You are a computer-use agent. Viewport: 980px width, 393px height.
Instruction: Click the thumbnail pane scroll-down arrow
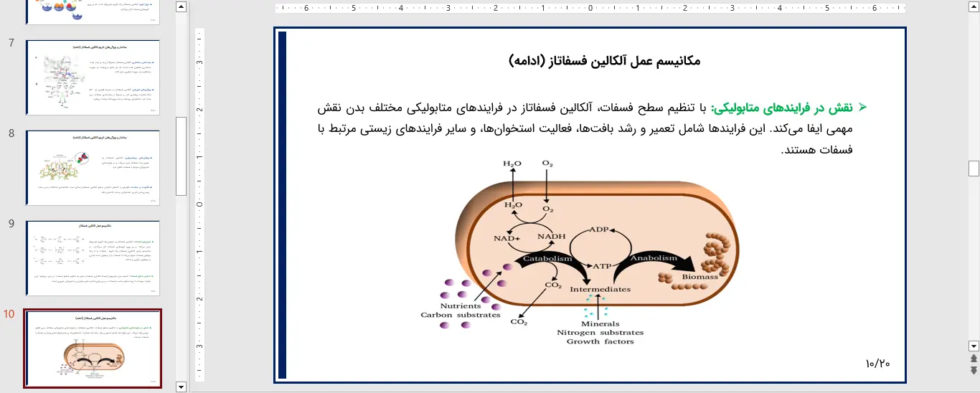[181, 387]
